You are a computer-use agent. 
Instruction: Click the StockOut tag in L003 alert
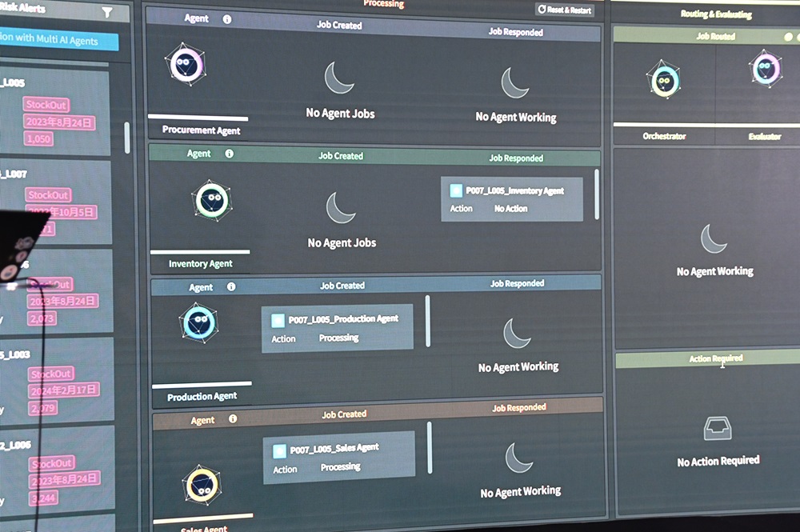coord(51,374)
